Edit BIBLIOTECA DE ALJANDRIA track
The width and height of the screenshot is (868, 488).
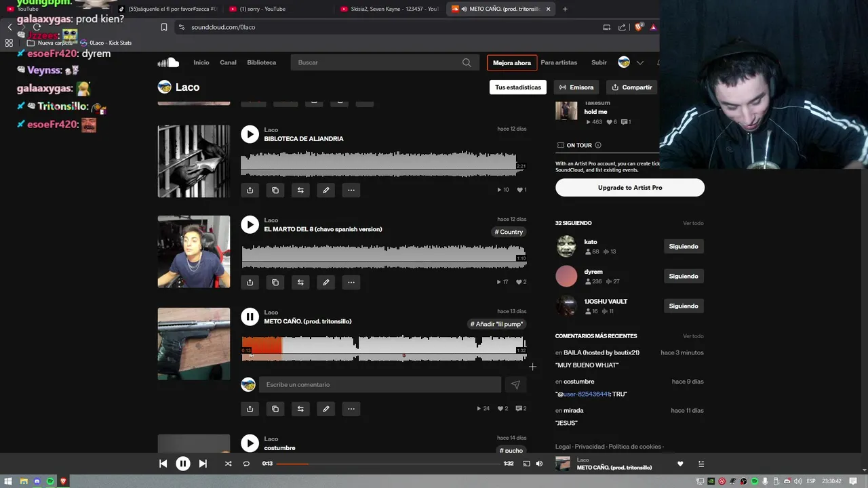click(326, 190)
